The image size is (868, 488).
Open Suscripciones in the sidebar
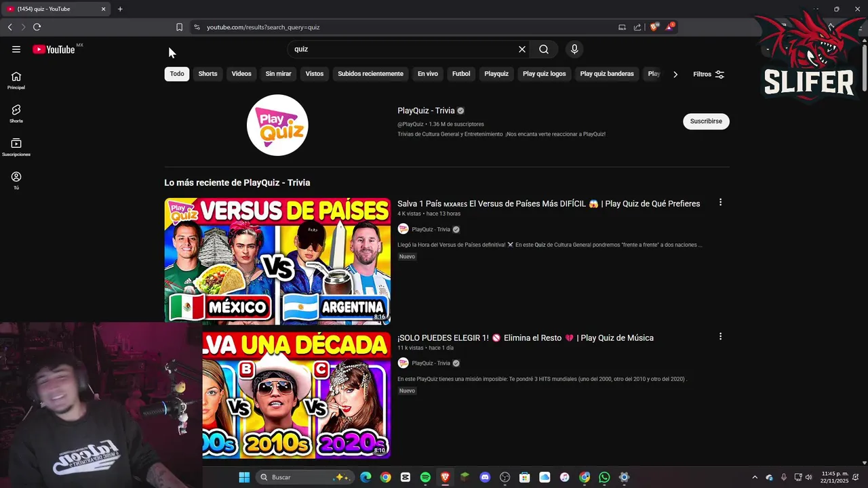tap(16, 147)
